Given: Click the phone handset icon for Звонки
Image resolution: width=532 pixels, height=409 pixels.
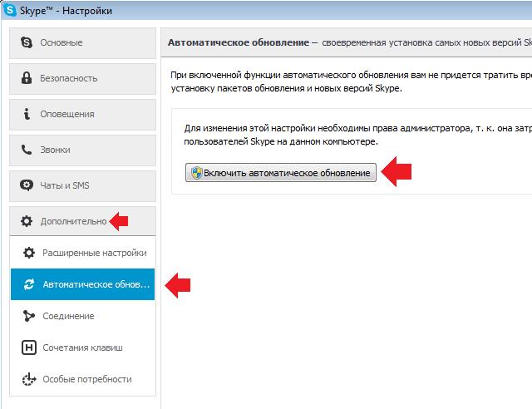Looking at the screenshot, I should pyautogui.click(x=26, y=150).
